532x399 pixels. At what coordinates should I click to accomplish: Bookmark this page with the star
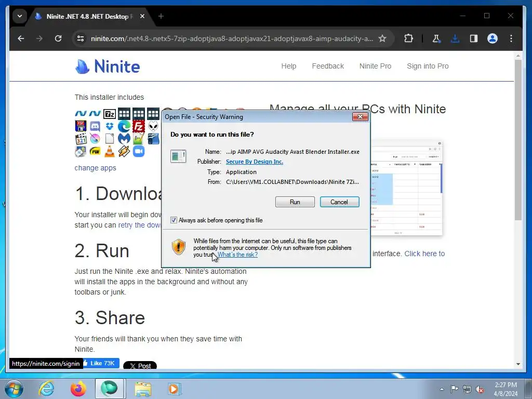[x=382, y=38]
